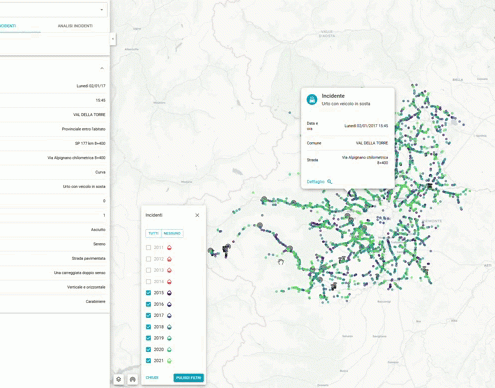The width and height of the screenshot is (495, 388).
Task: Click the '15:45' time value
Action: (x=101, y=100)
